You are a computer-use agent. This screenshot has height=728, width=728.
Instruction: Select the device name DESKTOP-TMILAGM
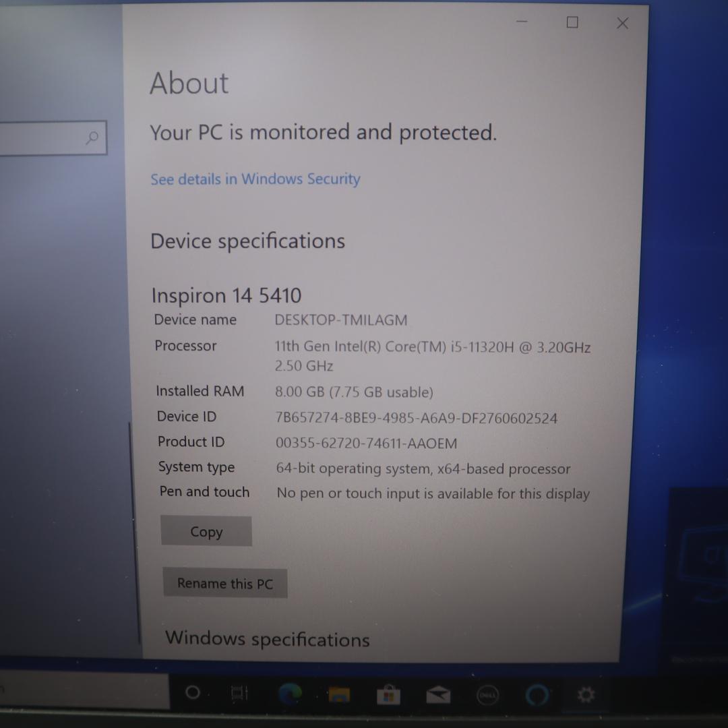341,320
